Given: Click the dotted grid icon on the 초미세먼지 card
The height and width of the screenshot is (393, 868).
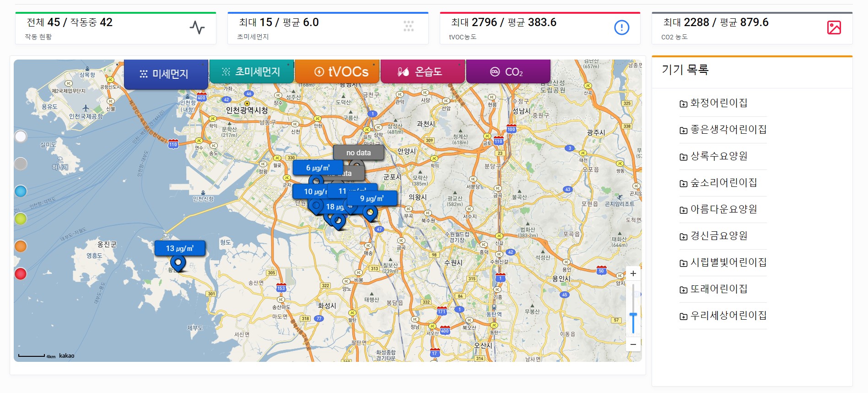Looking at the screenshot, I should tap(409, 26).
